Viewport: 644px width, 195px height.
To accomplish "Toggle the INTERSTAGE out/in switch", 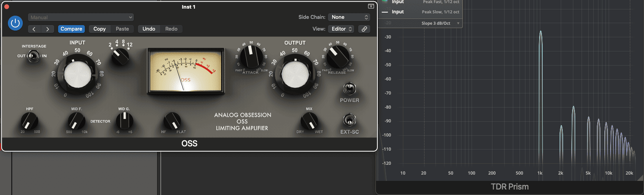I will [33, 56].
